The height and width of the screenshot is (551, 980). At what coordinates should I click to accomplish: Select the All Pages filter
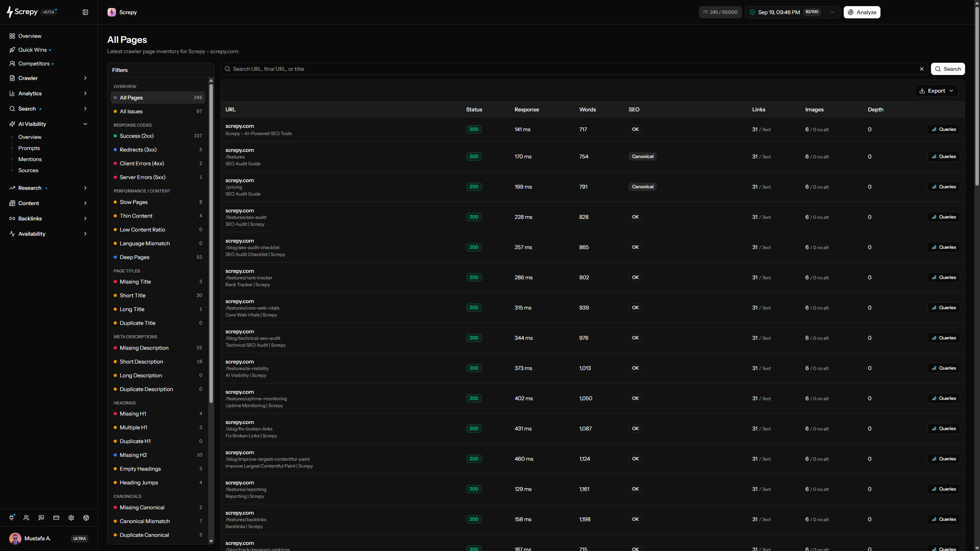[x=158, y=98]
